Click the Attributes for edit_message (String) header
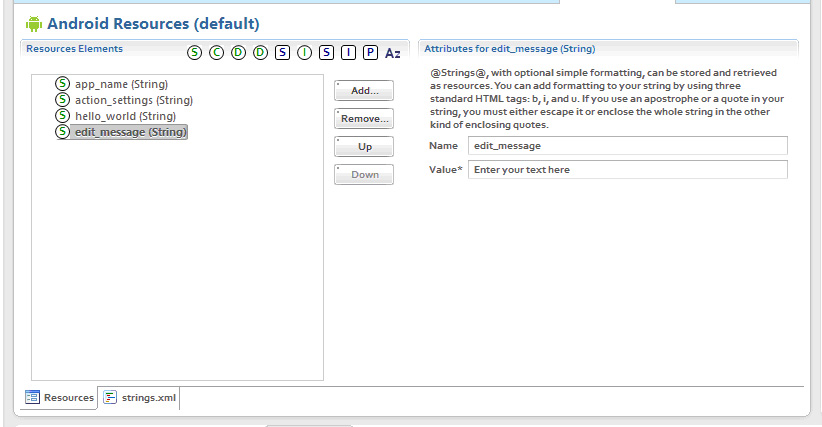This screenshot has width=822, height=427. tap(510, 49)
